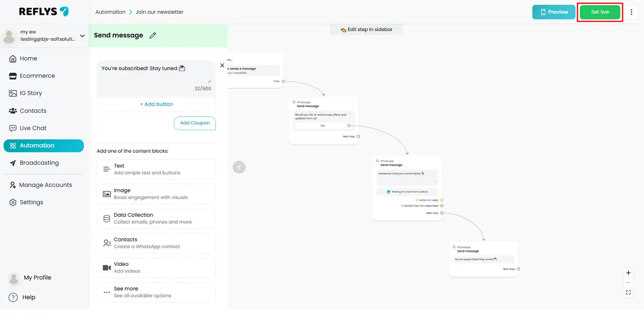Open the Broadcasting menu item
The image size is (644, 313).
coord(39,163)
